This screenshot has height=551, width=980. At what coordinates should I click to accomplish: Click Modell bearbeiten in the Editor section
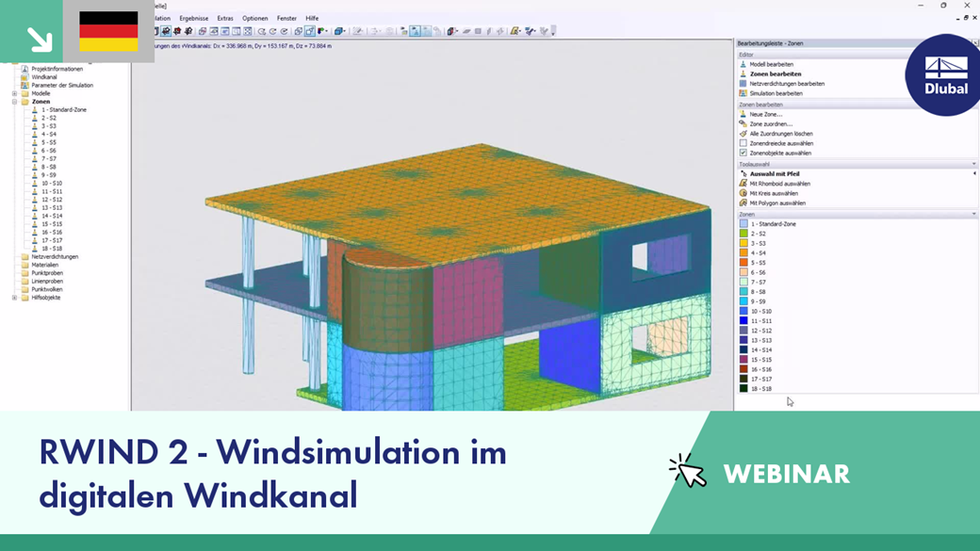tap(771, 64)
